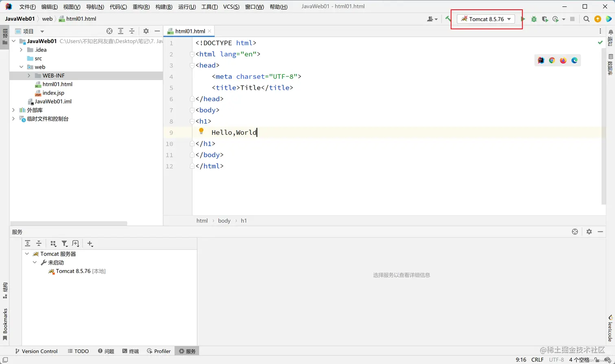The height and width of the screenshot is (364, 615).
Task: Open the Profiler tool window
Action: (x=159, y=351)
